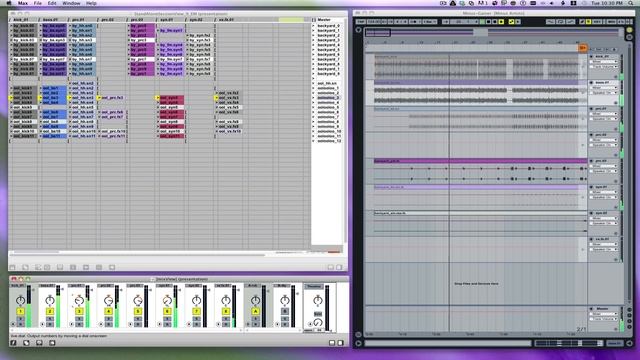
Task: Toggle yellow channel 4 button in mixer
Action: [108, 311]
